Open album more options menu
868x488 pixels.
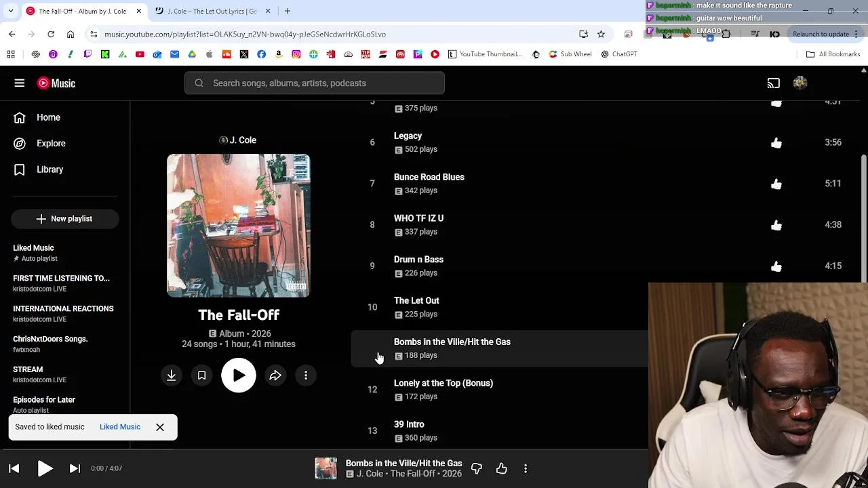click(x=306, y=375)
